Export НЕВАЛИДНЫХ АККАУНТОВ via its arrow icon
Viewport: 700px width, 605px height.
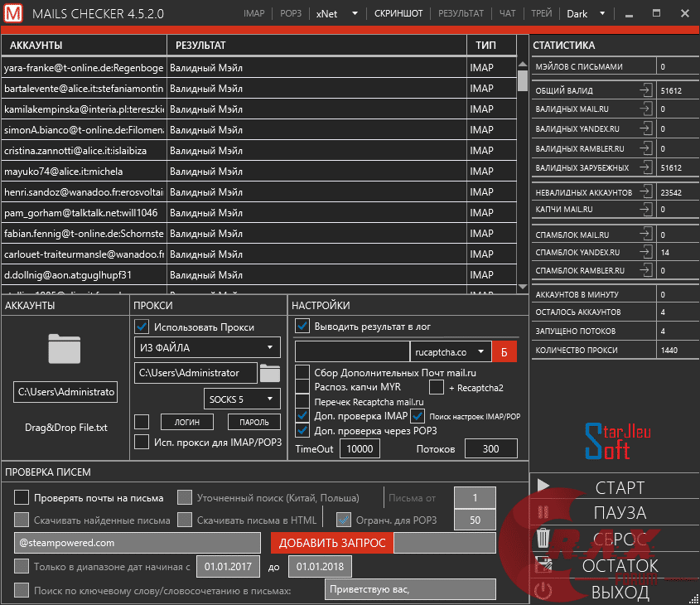[645, 192]
